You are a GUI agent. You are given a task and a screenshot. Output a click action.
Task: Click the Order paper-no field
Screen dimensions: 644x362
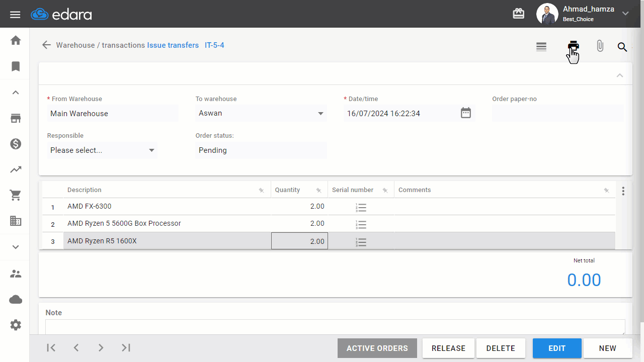pyautogui.click(x=558, y=113)
